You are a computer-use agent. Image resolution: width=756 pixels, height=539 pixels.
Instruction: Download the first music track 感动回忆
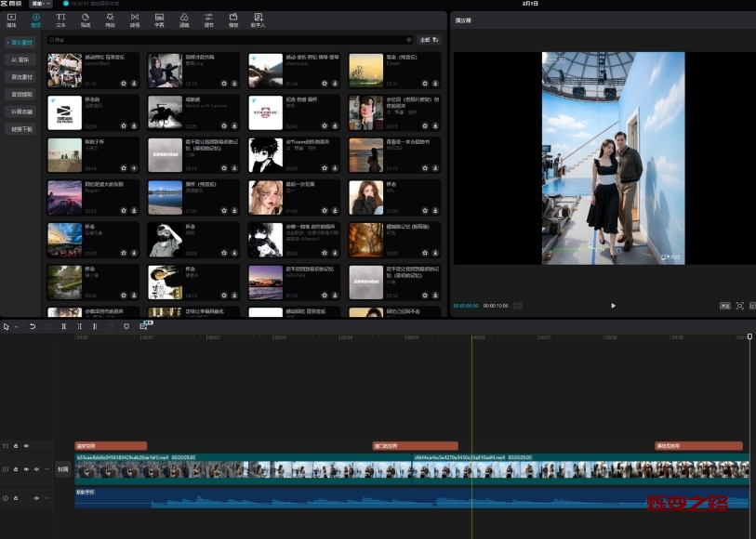135,83
